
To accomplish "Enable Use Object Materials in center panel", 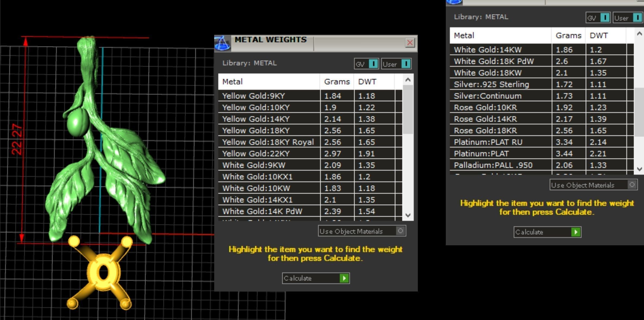I will 400,231.
